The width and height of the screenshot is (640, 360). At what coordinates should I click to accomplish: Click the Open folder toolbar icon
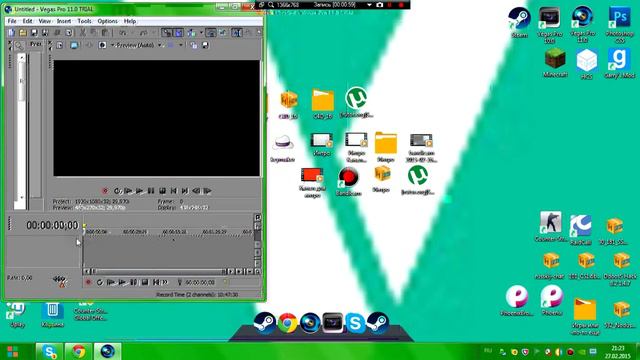[23, 33]
